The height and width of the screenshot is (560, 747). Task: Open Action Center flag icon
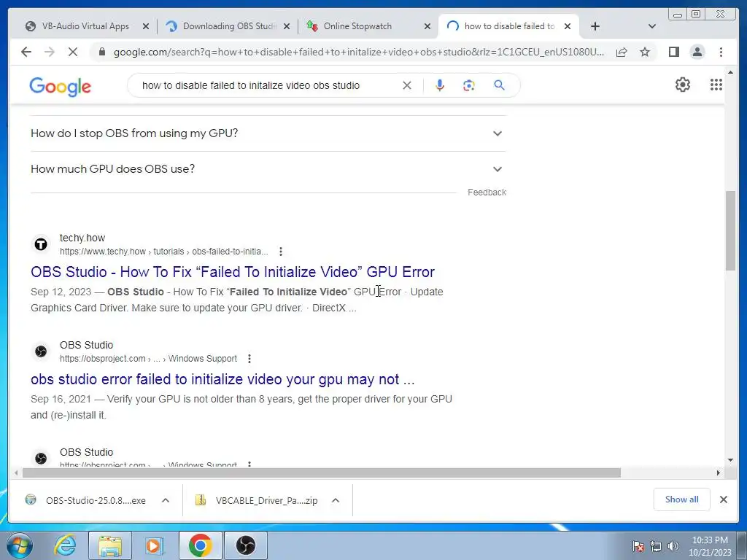click(638, 546)
